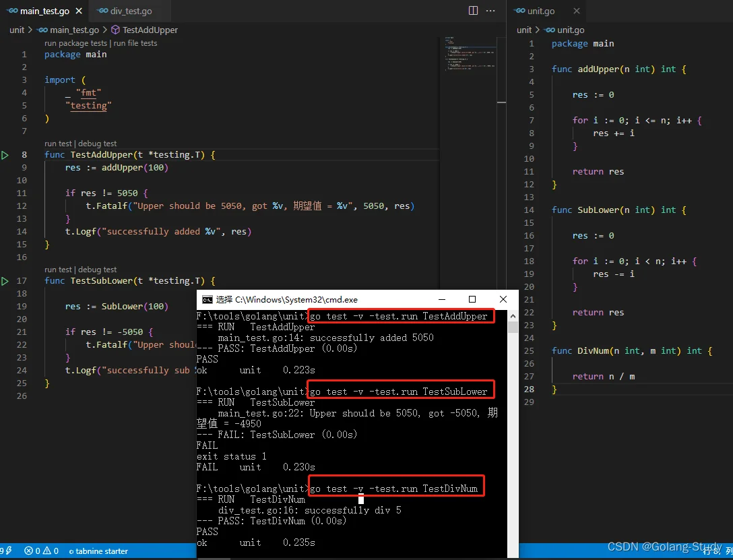Viewport: 733px width, 560px height.
Task: Select main_test.go breadcrumb item
Action: point(69,30)
